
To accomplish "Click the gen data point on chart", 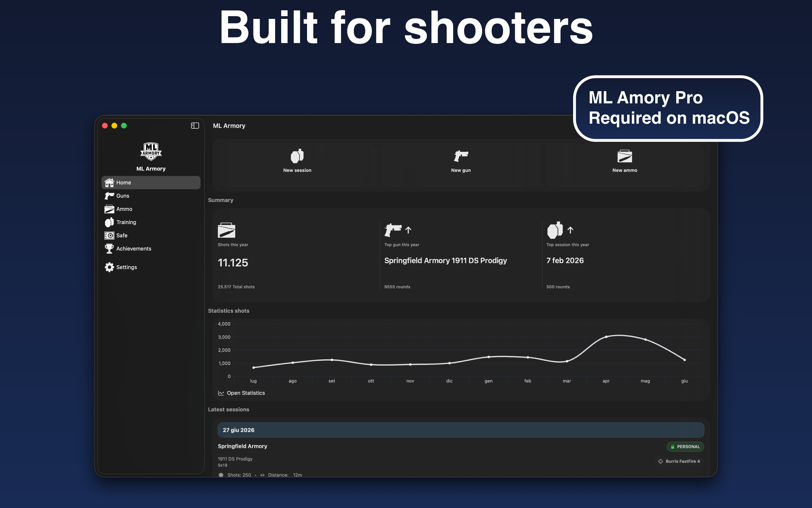I will [x=489, y=357].
